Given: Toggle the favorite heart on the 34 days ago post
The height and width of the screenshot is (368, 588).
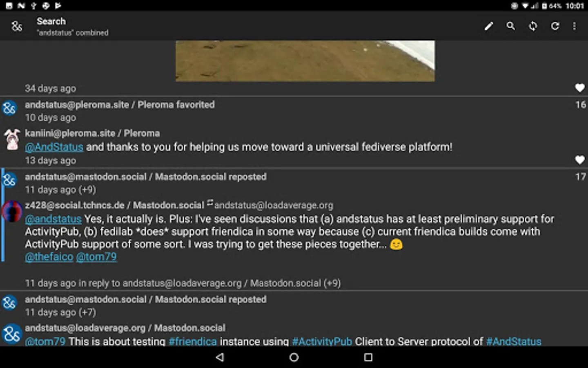Looking at the screenshot, I should click(x=579, y=88).
